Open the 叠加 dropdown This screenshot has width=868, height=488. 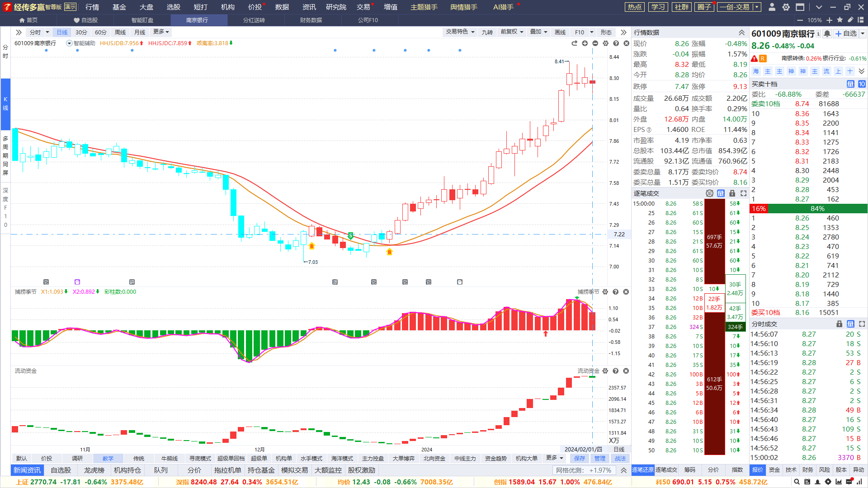538,32
